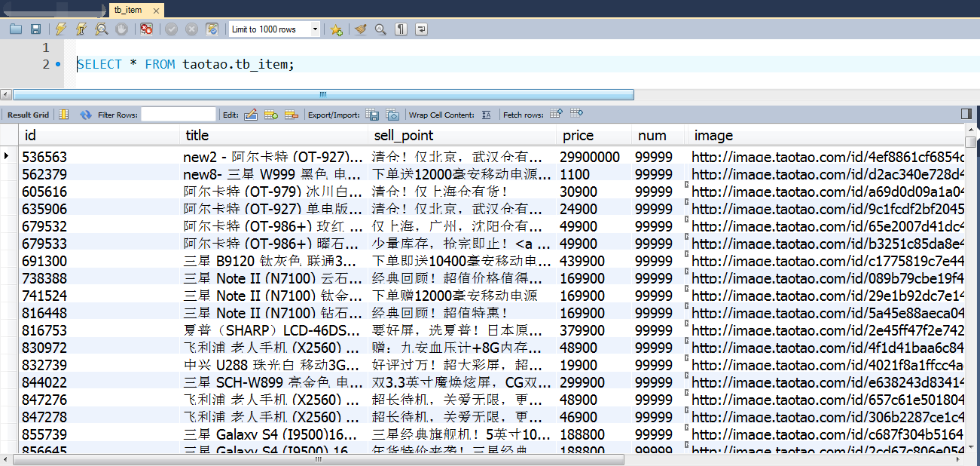The height and width of the screenshot is (466, 980).
Task: Open find panel magnifier icon
Action: [381, 29]
